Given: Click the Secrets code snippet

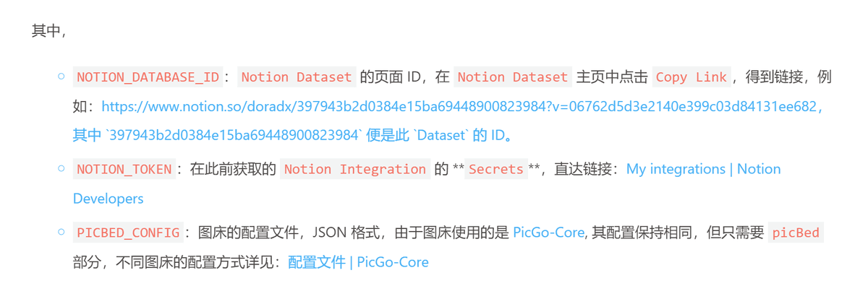Looking at the screenshot, I should click(495, 169).
